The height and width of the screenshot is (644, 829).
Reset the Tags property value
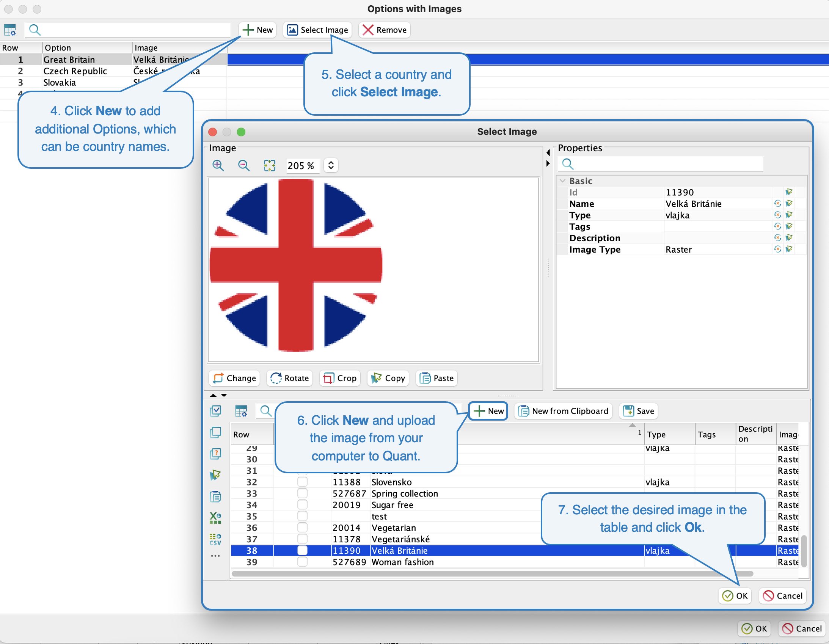[778, 226]
